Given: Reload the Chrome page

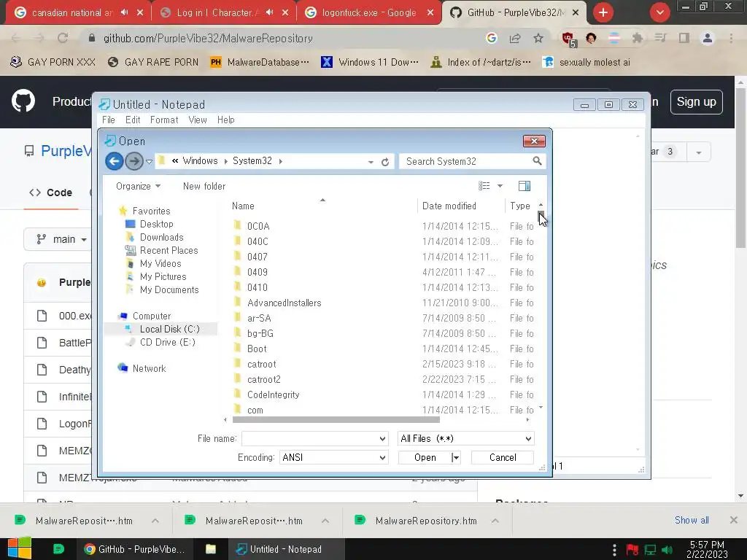Looking at the screenshot, I should [x=63, y=38].
